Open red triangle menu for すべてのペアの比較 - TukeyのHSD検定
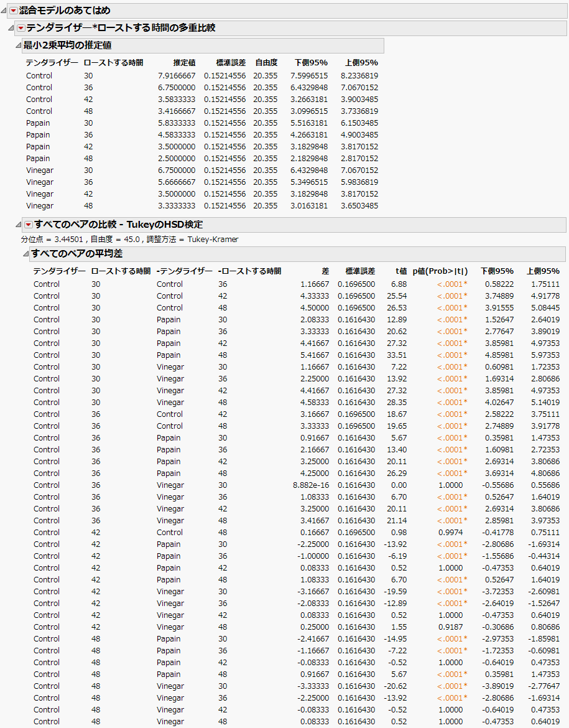This screenshot has height=728, width=569. [x=29, y=225]
